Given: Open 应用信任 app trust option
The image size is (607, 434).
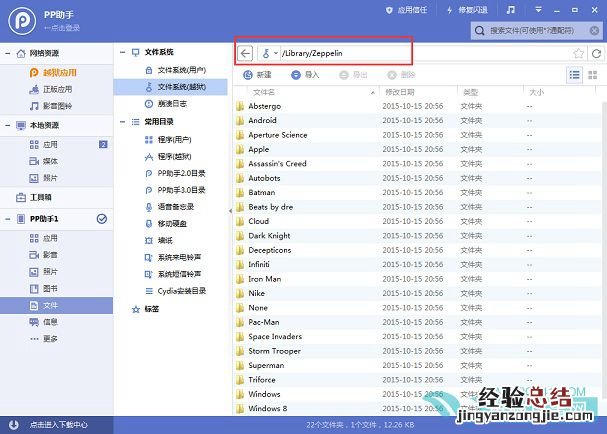Looking at the screenshot, I should pyautogui.click(x=406, y=10).
